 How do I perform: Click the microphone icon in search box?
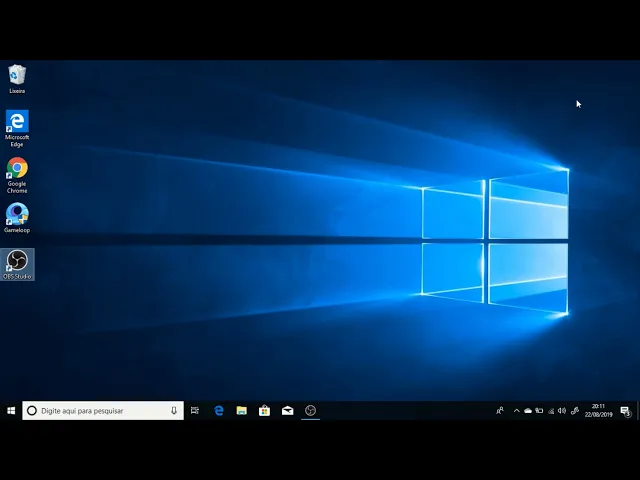pyautogui.click(x=174, y=411)
